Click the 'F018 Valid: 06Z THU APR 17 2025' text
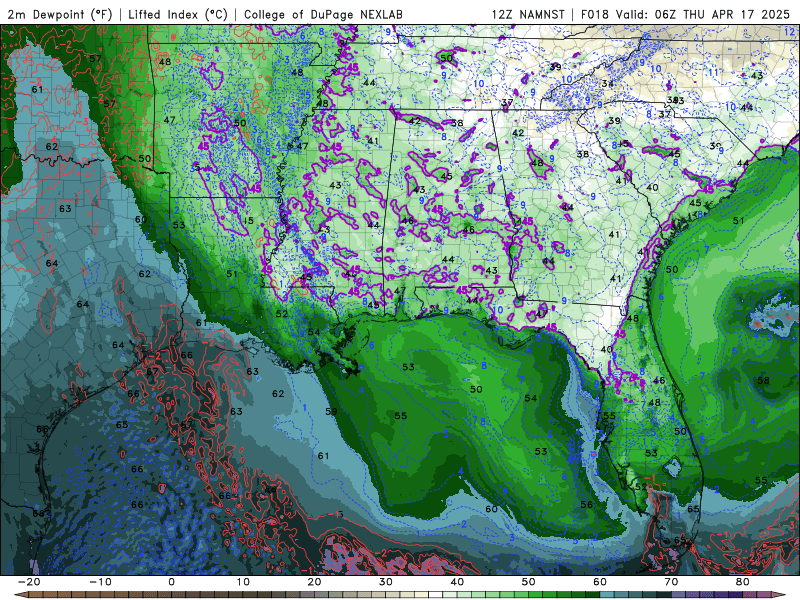This screenshot has width=800, height=600. pos(685,14)
